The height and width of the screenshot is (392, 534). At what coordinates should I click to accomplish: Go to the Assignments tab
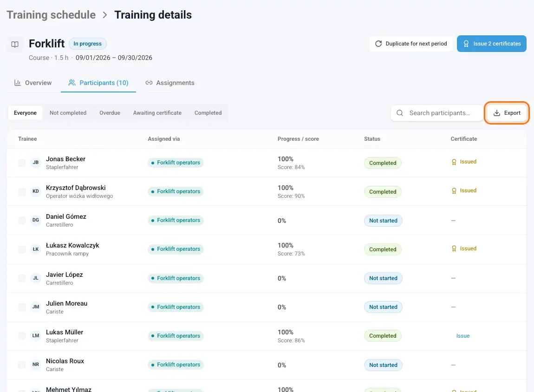pyautogui.click(x=170, y=83)
